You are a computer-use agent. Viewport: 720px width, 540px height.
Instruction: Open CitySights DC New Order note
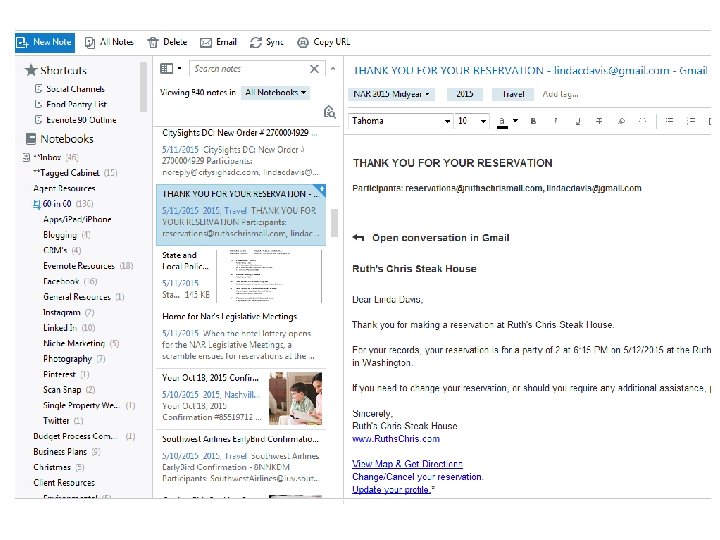[x=240, y=152]
